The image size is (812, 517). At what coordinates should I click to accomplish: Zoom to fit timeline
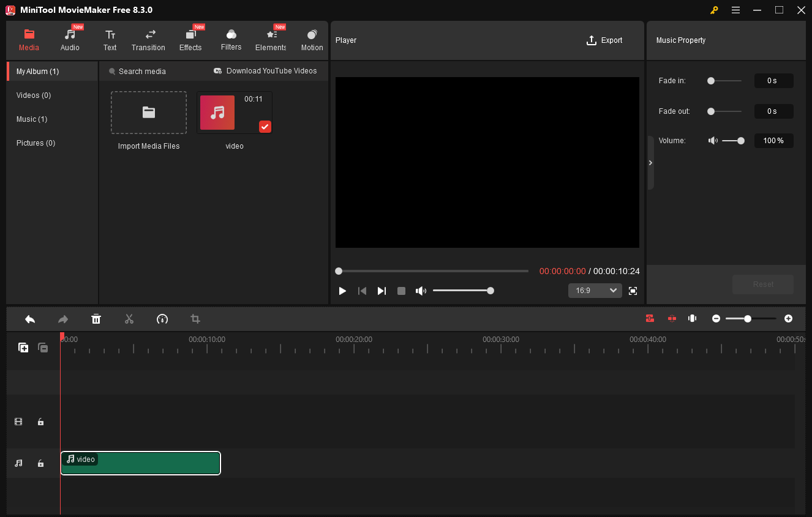click(693, 318)
